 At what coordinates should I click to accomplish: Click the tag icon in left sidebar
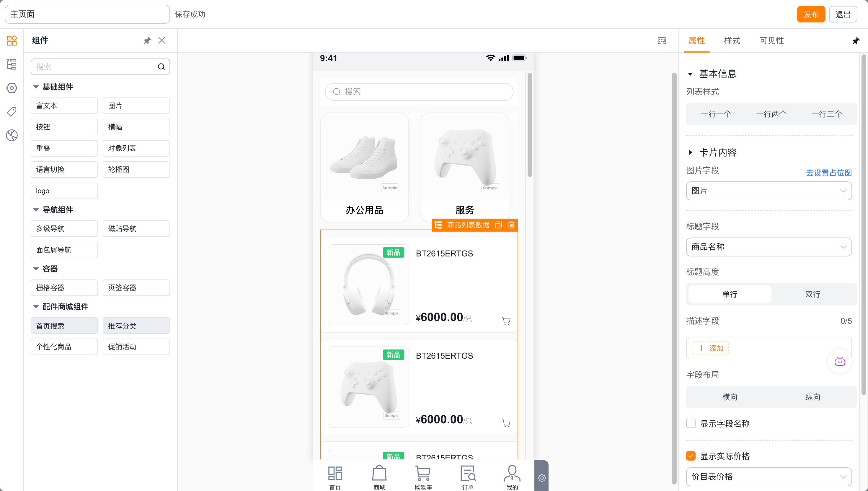(12, 112)
